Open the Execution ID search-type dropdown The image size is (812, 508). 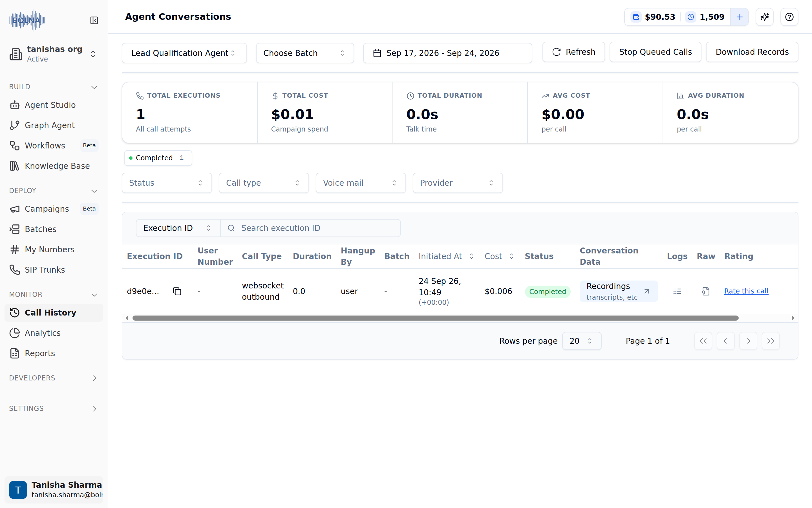178,228
